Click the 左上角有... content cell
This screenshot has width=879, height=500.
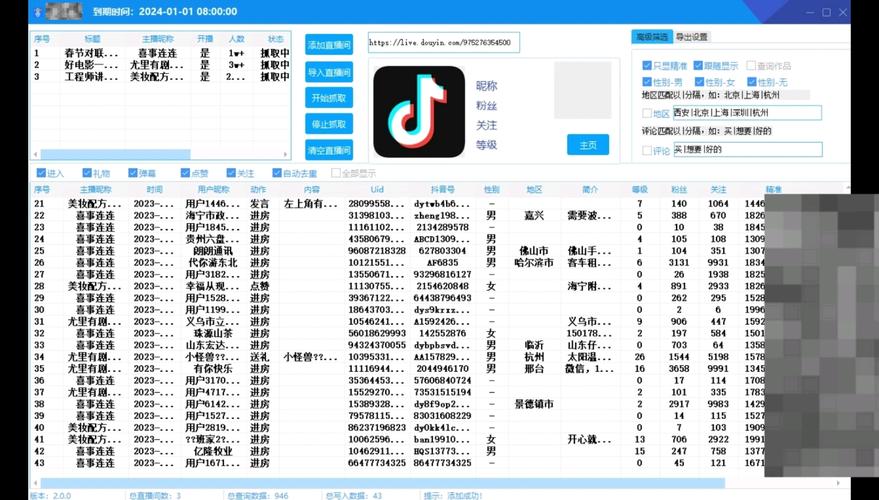coord(311,203)
